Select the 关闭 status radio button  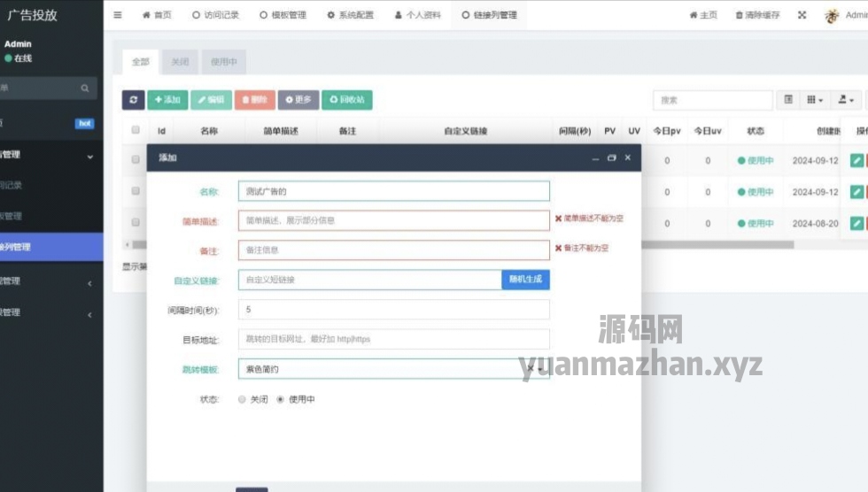pyautogui.click(x=242, y=399)
